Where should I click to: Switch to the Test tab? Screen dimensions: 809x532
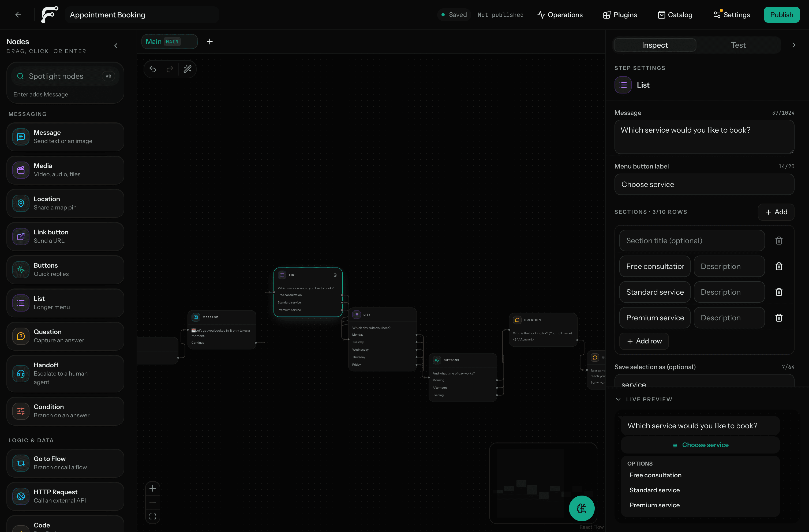point(738,45)
